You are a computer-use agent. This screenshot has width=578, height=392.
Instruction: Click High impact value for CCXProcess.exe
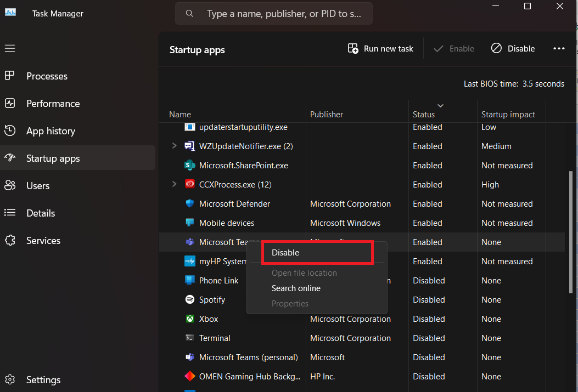click(490, 185)
